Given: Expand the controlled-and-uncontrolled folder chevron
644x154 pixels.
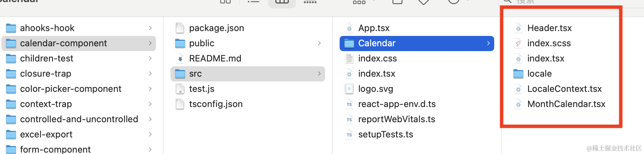Looking at the screenshot, I should tap(150, 119).
